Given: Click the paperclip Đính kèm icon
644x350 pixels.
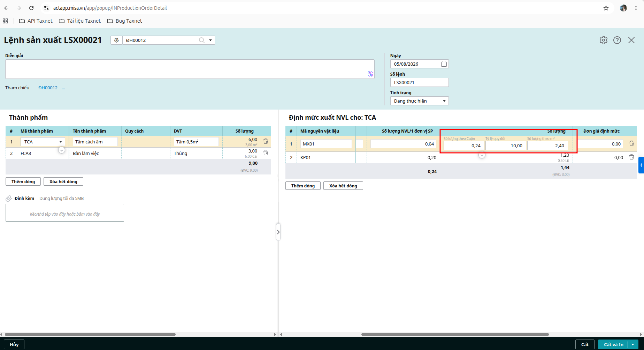Looking at the screenshot, I should (x=9, y=199).
